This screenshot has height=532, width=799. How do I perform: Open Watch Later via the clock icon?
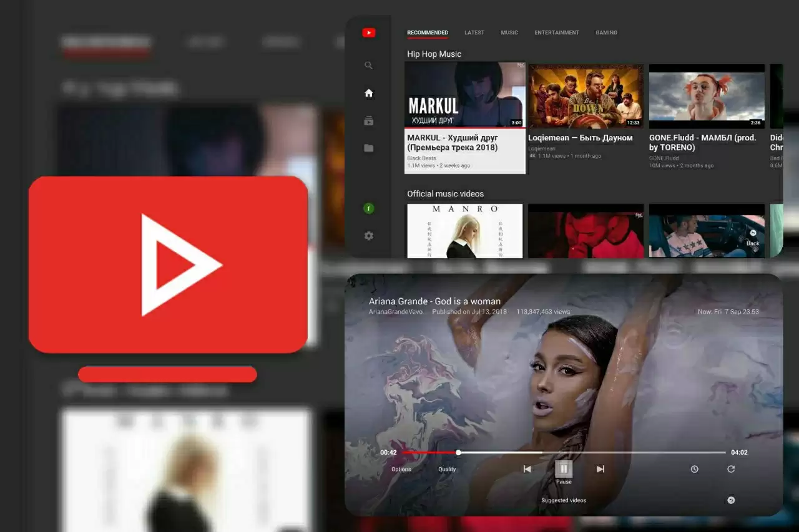click(694, 468)
